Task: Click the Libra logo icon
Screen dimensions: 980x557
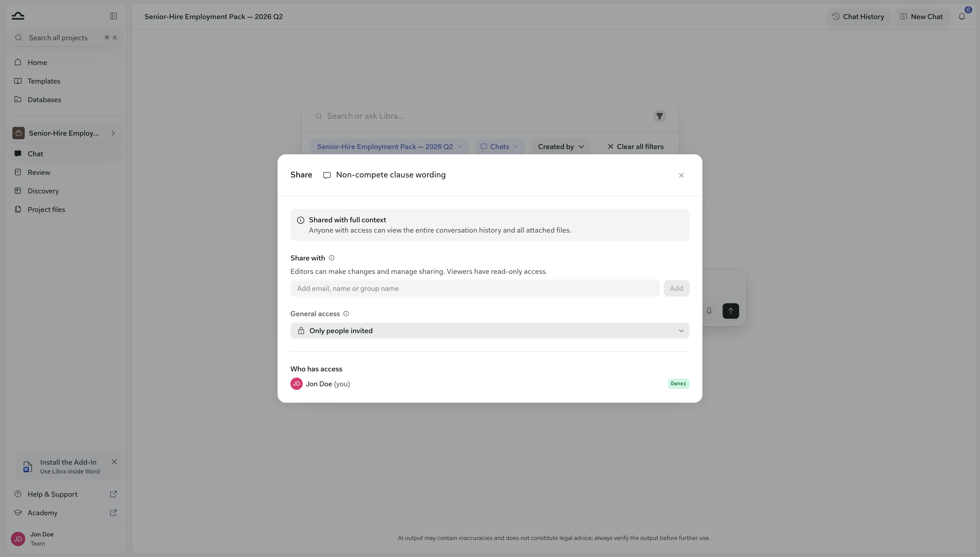Action: point(18,16)
